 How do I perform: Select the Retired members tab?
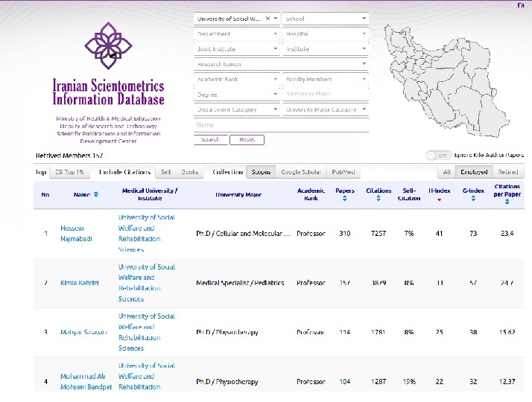(x=508, y=172)
